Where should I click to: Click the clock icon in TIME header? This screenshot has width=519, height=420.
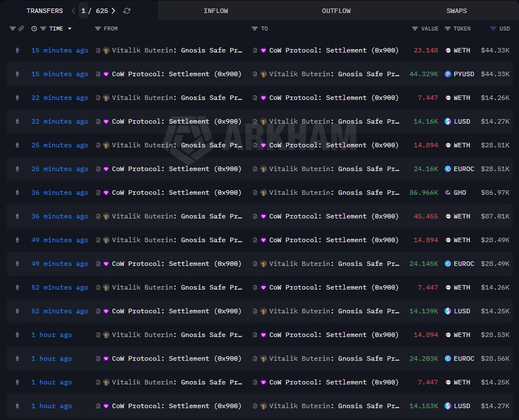coord(34,29)
